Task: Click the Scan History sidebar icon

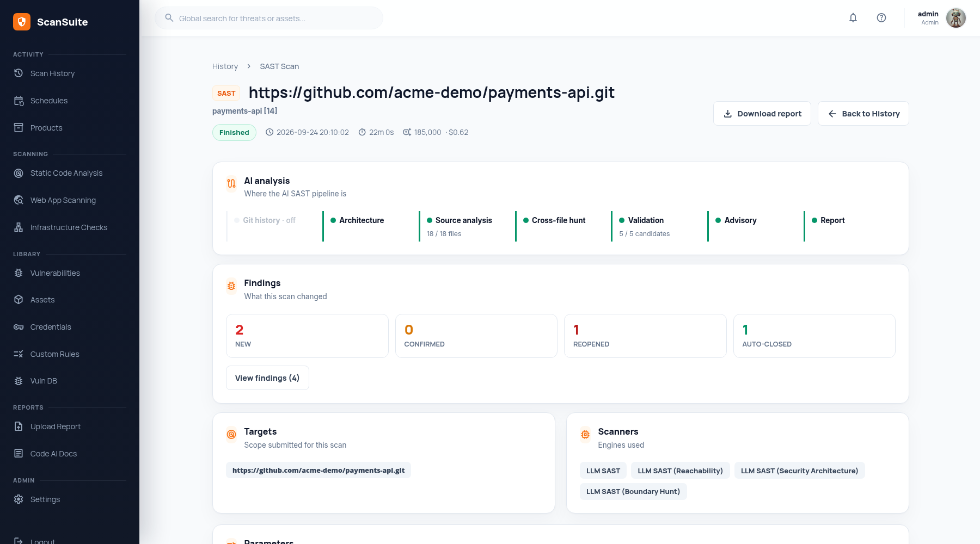Action: [x=19, y=73]
